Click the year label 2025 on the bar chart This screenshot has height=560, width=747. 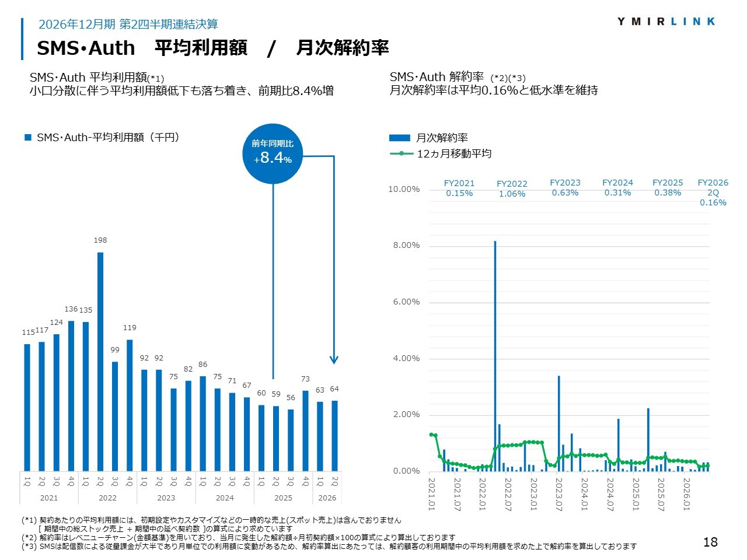(283, 498)
